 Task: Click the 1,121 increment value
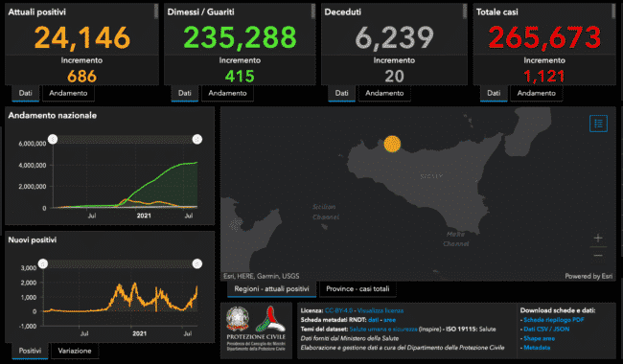[544, 77]
